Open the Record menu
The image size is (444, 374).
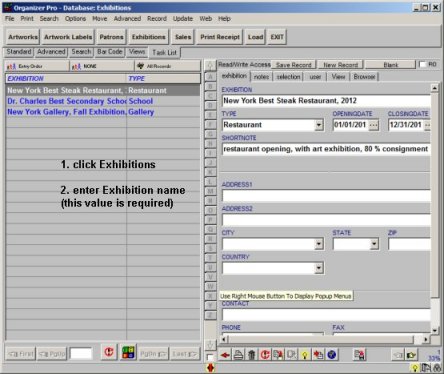(157, 19)
